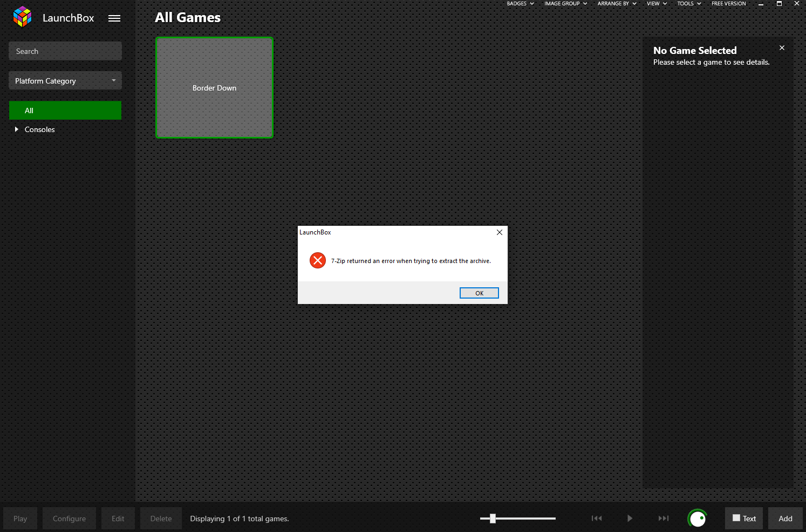Click the music play icon
806x532 pixels.
click(630, 519)
